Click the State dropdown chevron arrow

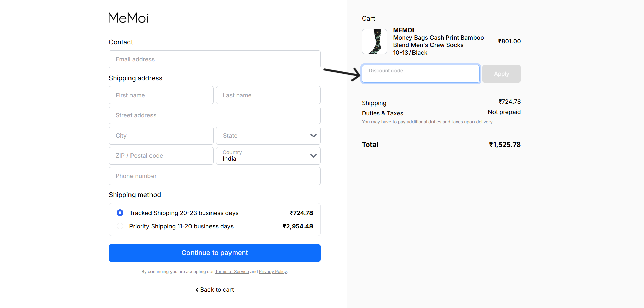313,136
